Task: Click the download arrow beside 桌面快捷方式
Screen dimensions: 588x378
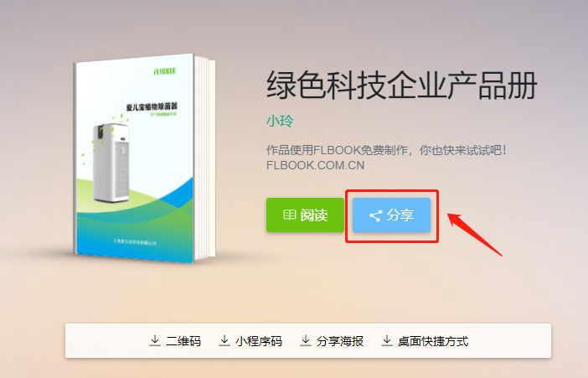Action: (387, 340)
